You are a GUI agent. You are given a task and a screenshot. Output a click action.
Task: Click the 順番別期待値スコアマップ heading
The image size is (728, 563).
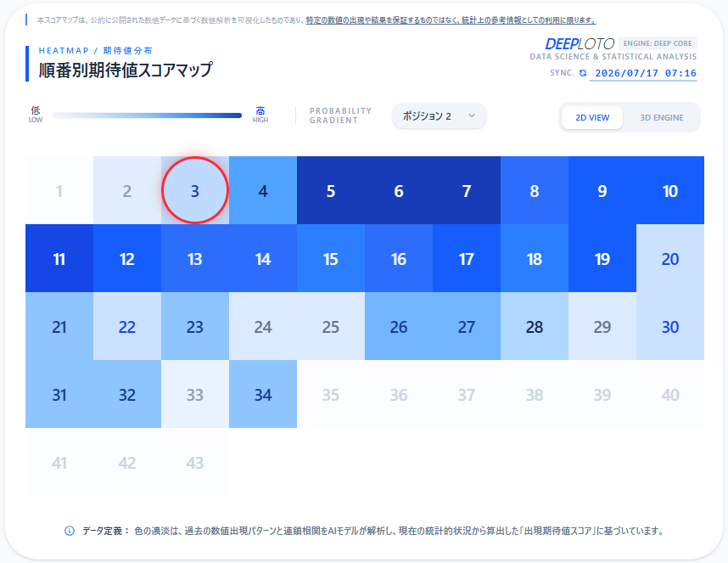(126, 70)
